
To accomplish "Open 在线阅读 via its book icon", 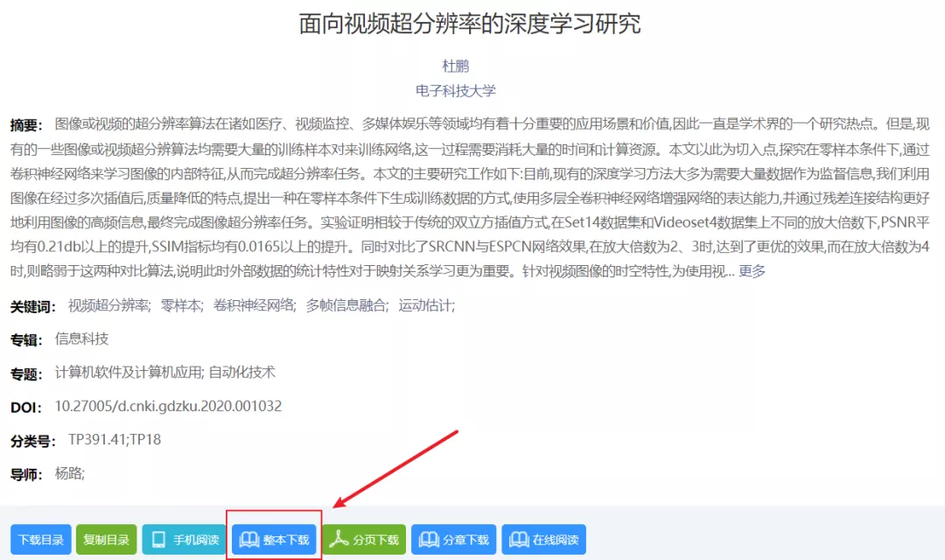I will pyautogui.click(x=520, y=540).
